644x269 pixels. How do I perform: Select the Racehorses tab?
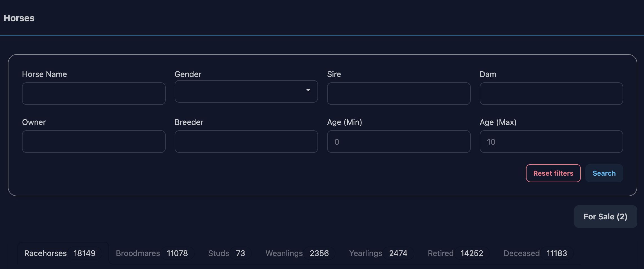(60, 253)
